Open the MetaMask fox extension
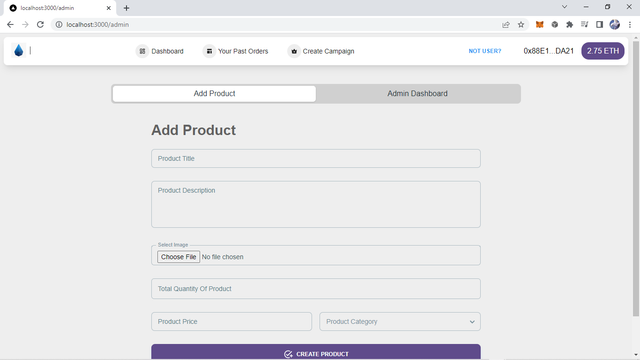Viewport: 640px width, 360px height. (540, 24)
